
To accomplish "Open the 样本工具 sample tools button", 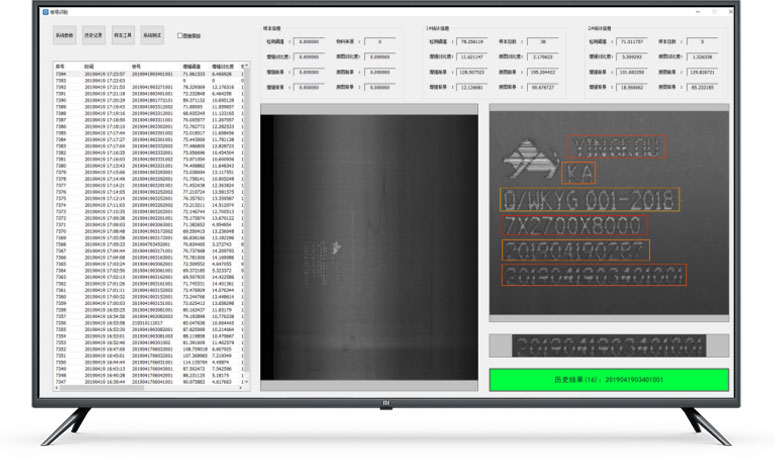I will [x=125, y=34].
